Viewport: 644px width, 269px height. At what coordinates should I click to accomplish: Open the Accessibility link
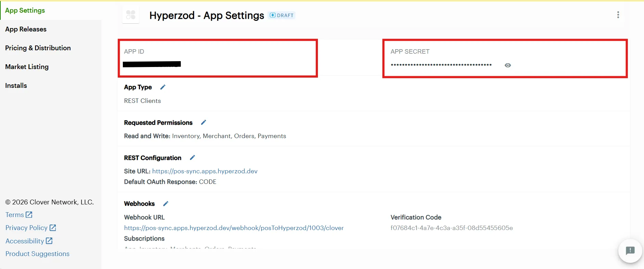tap(29, 241)
